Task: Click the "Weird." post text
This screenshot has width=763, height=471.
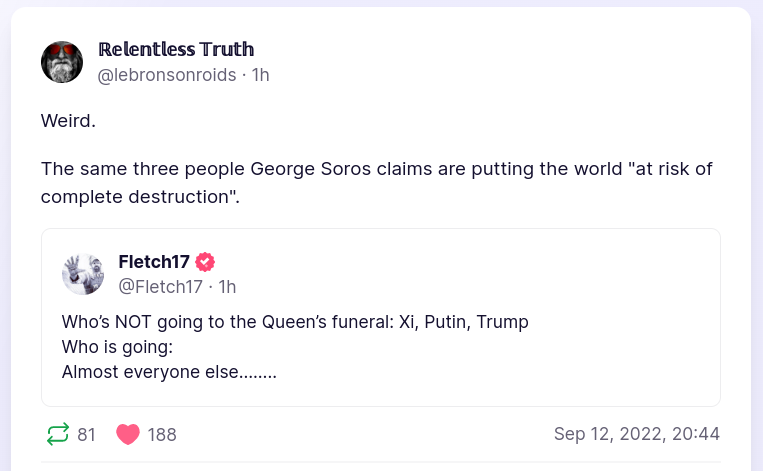Action: (x=68, y=121)
